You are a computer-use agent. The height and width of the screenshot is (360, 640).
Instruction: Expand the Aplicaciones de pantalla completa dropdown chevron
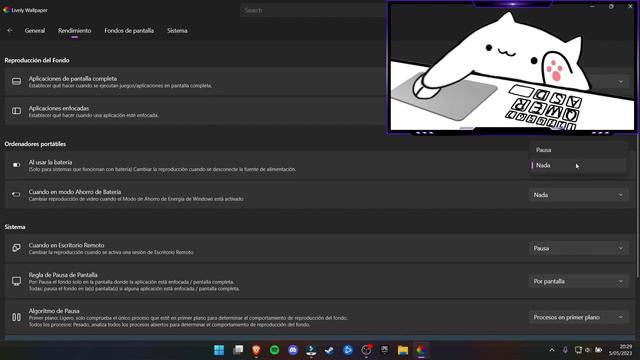point(620,82)
